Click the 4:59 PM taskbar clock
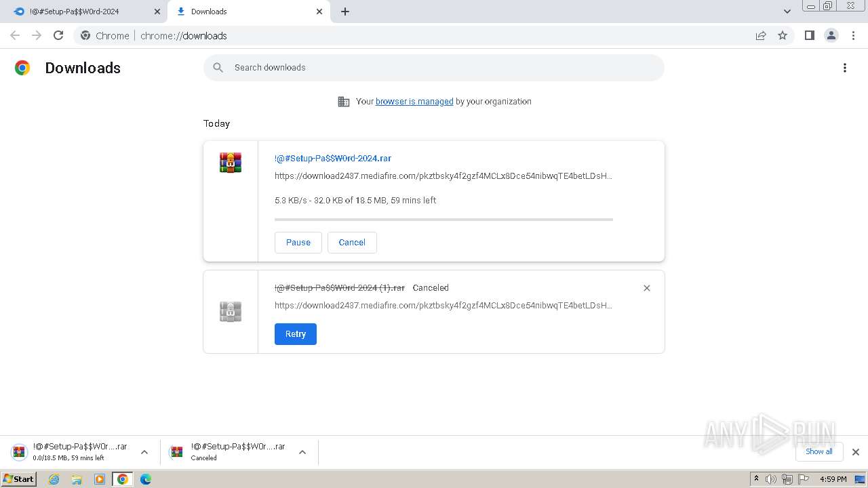The image size is (868, 488). tap(833, 479)
